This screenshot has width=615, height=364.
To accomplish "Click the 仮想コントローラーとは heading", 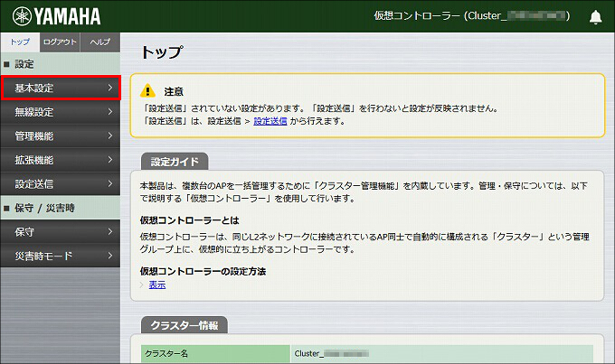I will click(189, 220).
